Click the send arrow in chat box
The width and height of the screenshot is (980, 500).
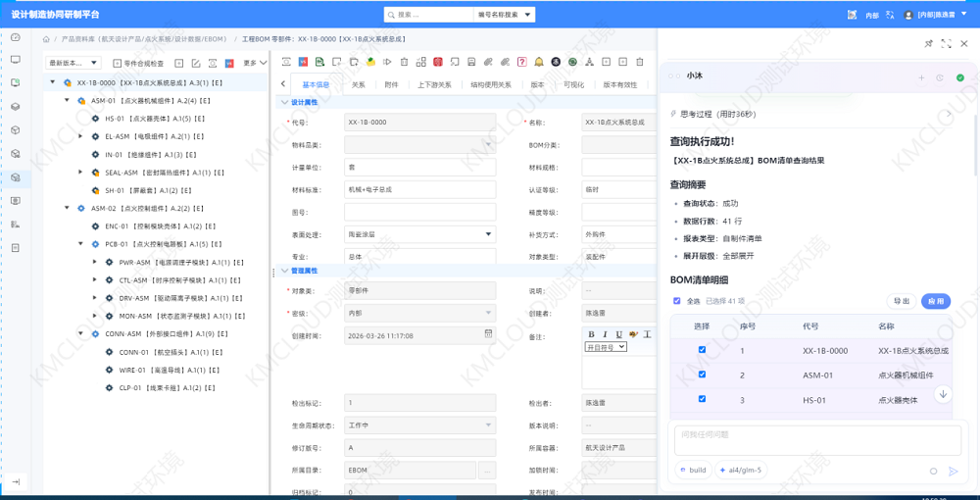(954, 472)
